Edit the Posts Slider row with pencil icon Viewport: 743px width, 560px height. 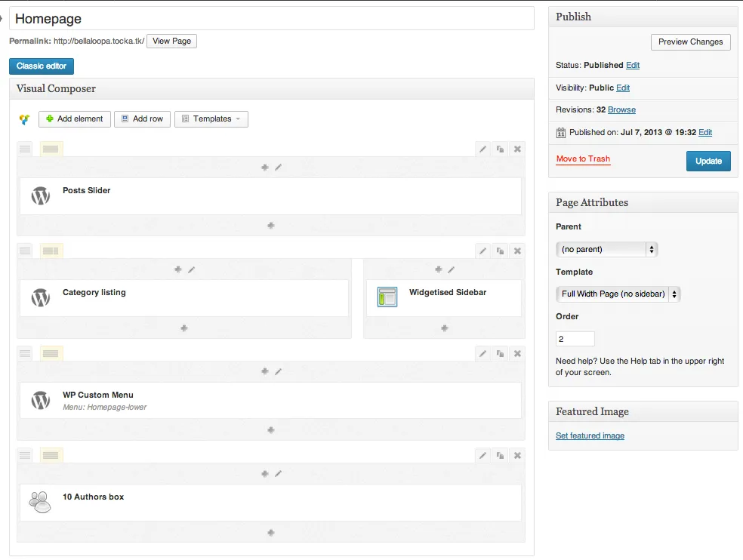click(x=482, y=149)
